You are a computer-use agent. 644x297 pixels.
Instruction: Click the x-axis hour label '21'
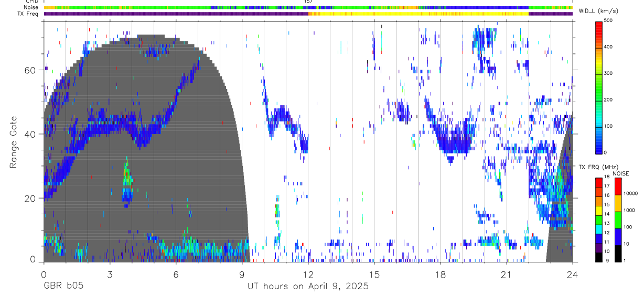(507, 275)
